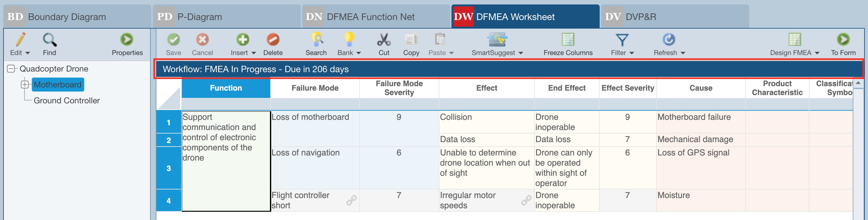
Task: Open the Properties panel icon
Action: [x=127, y=40]
